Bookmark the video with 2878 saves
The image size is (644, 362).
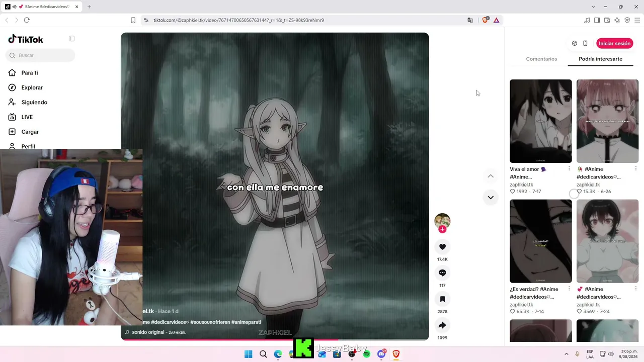click(442, 299)
